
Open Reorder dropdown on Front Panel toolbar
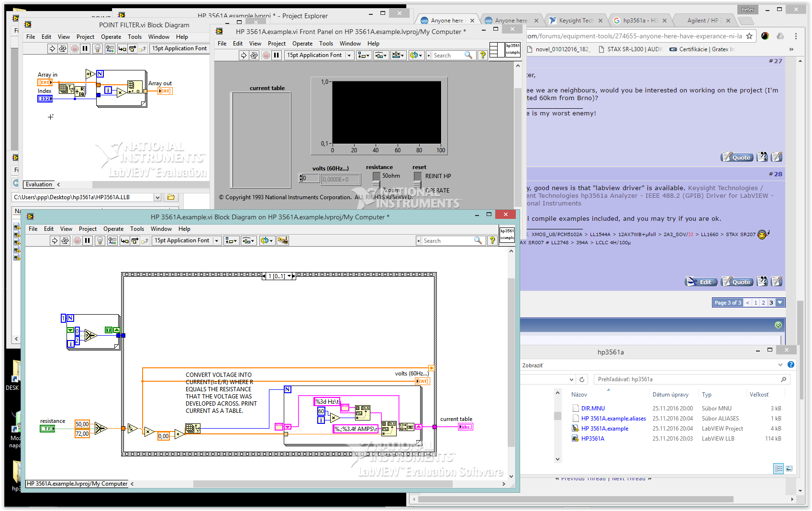[x=416, y=55]
